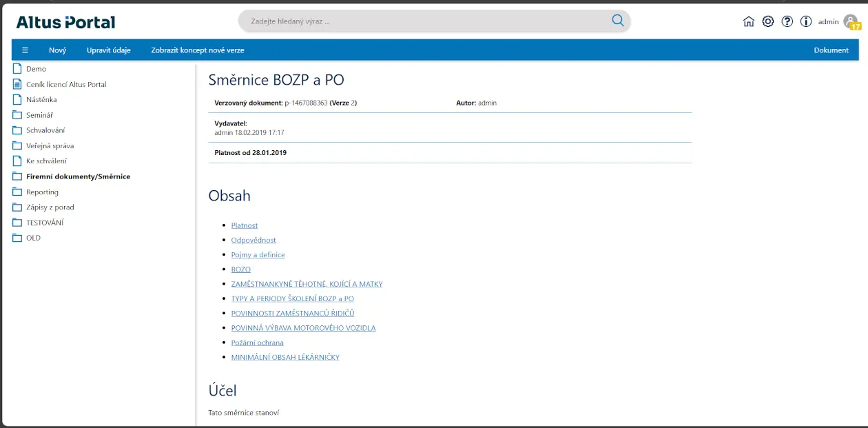Viewport: 868px width, 428px height.
Task: Open the Dokument menu on right
Action: 831,50
